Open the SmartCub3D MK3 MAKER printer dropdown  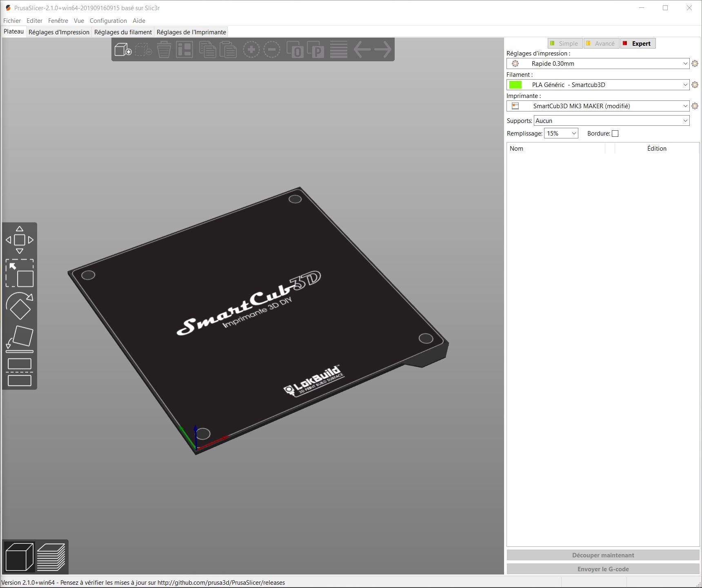[598, 106]
